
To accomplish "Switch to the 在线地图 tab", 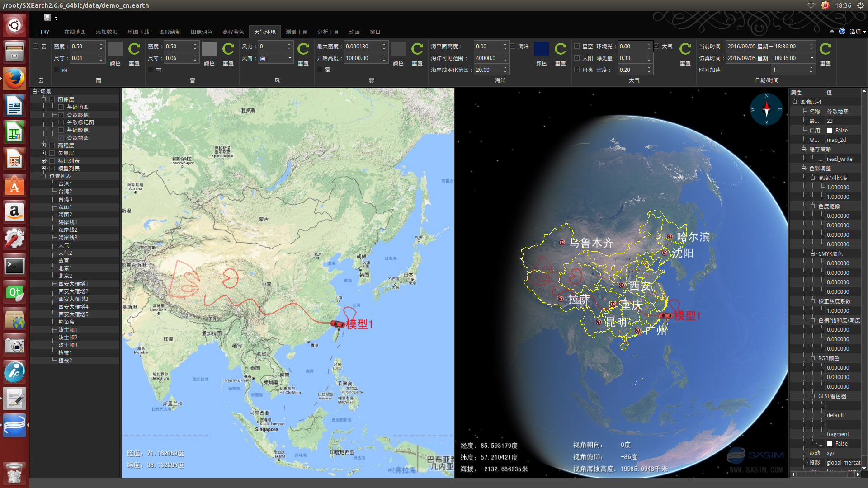I will point(75,32).
